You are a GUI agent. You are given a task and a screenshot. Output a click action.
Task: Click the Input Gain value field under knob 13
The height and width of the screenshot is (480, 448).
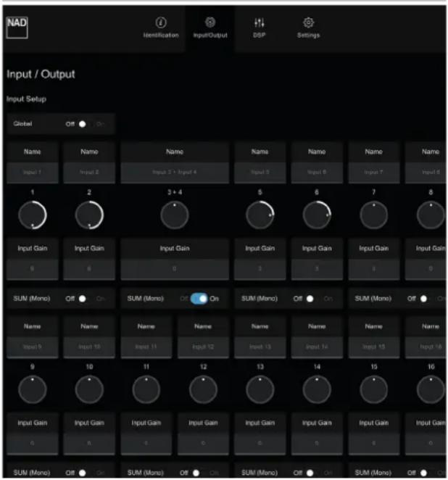(260, 444)
